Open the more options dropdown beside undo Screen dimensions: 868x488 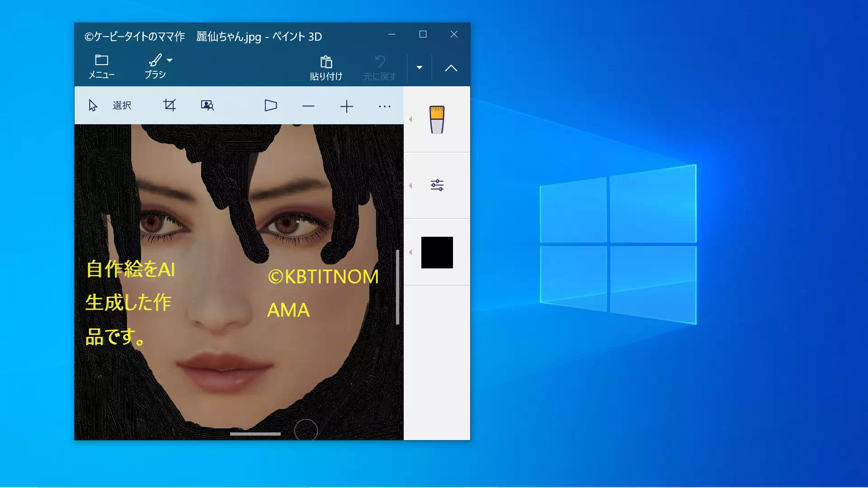coord(420,68)
